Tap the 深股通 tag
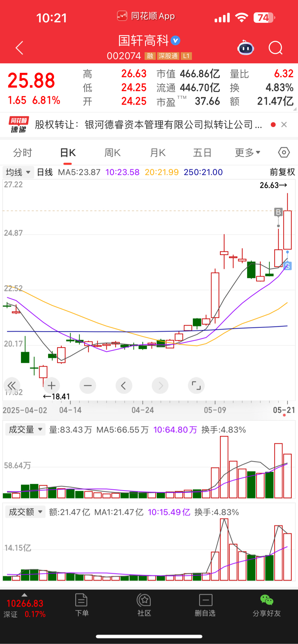 168,56
